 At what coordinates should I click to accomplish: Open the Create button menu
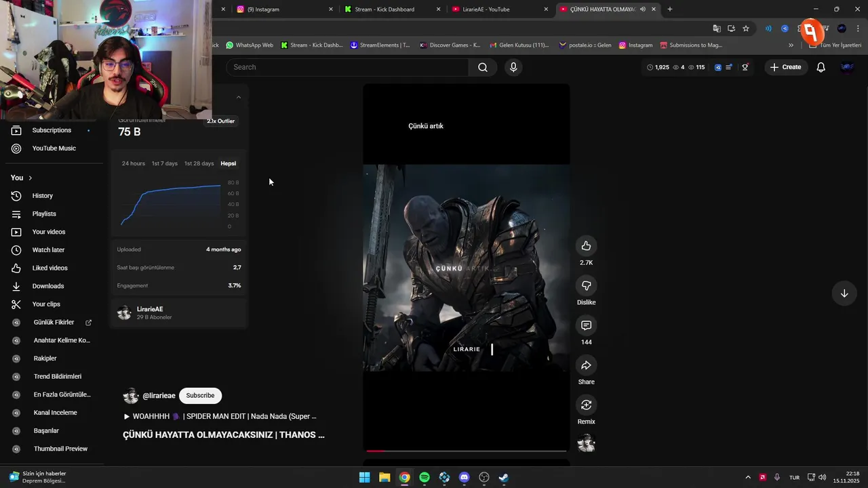click(x=786, y=67)
